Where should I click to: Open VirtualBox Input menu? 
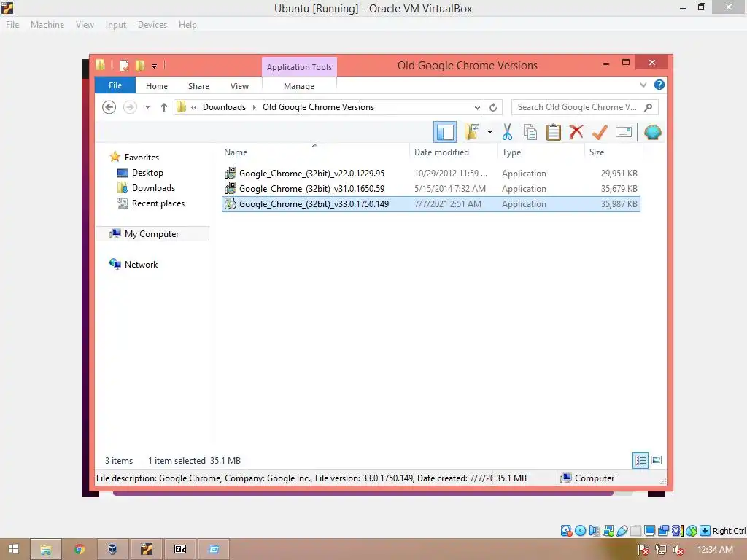point(116,25)
